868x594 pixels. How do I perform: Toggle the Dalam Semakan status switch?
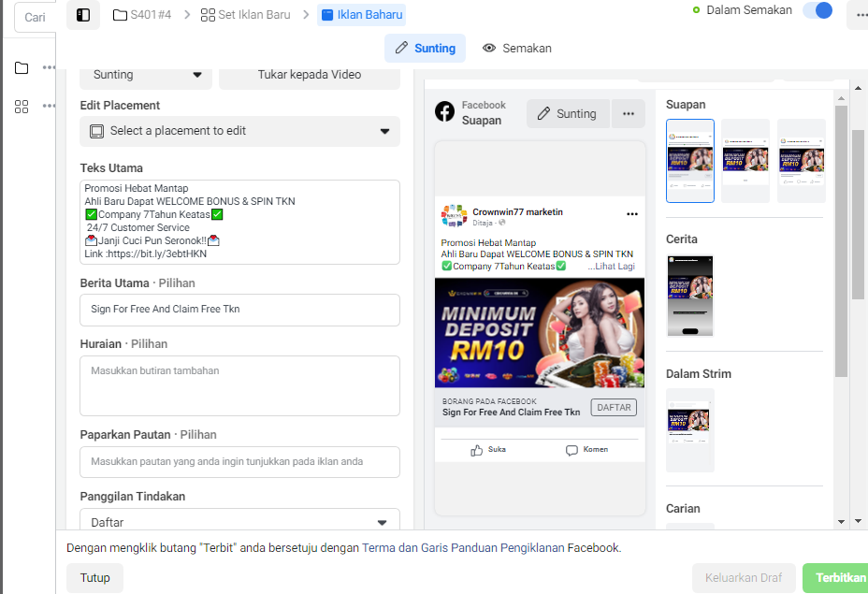(818, 10)
